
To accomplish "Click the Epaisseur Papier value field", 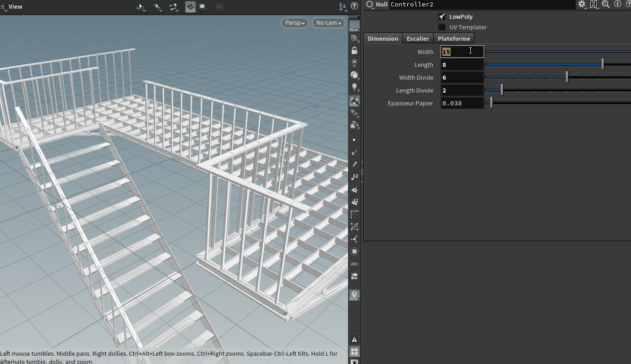I will 462,103.
